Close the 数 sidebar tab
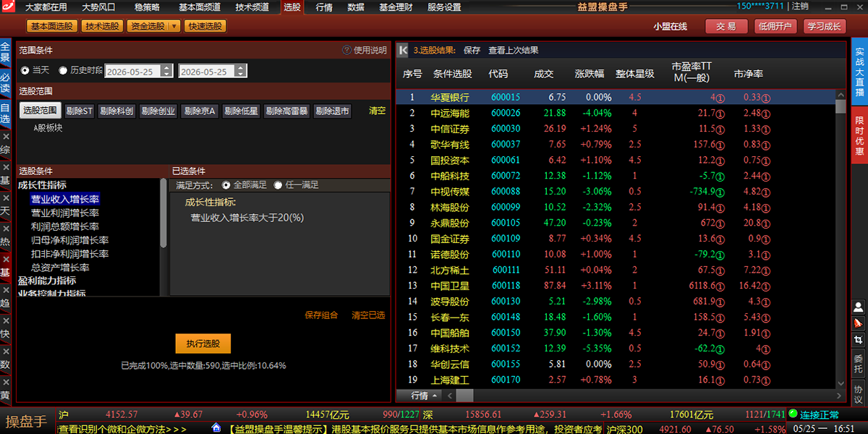This screenshot has width=868, height=434. coord(6,351)
